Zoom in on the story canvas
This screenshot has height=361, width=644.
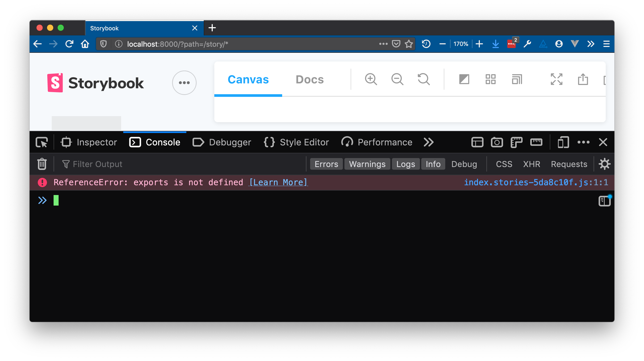click(371, 79)
